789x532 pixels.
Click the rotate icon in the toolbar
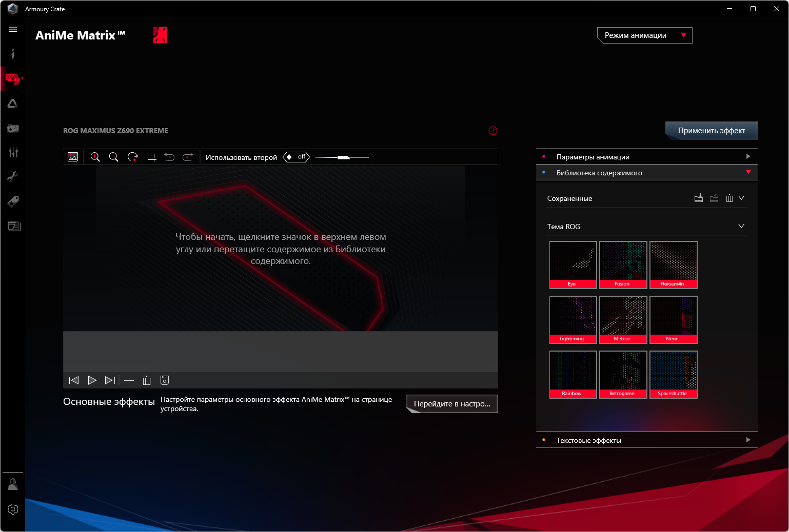click(133, 157)
